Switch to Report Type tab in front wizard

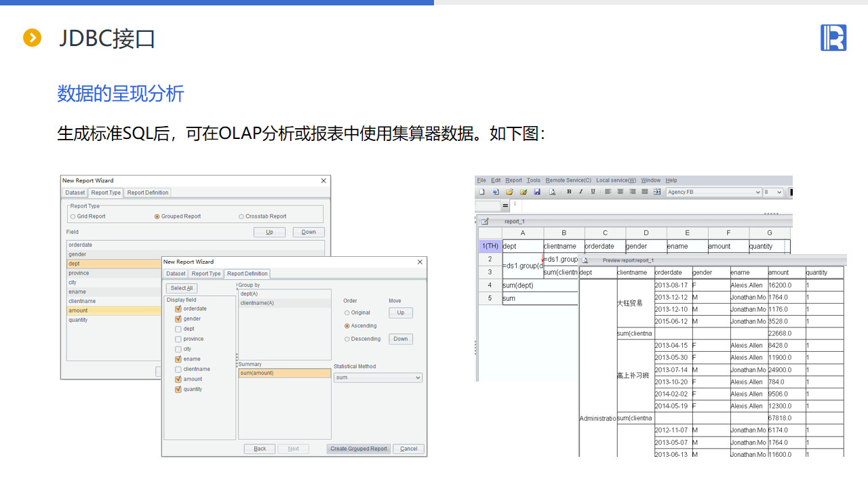pyautogui.click(x=206, y=274)
